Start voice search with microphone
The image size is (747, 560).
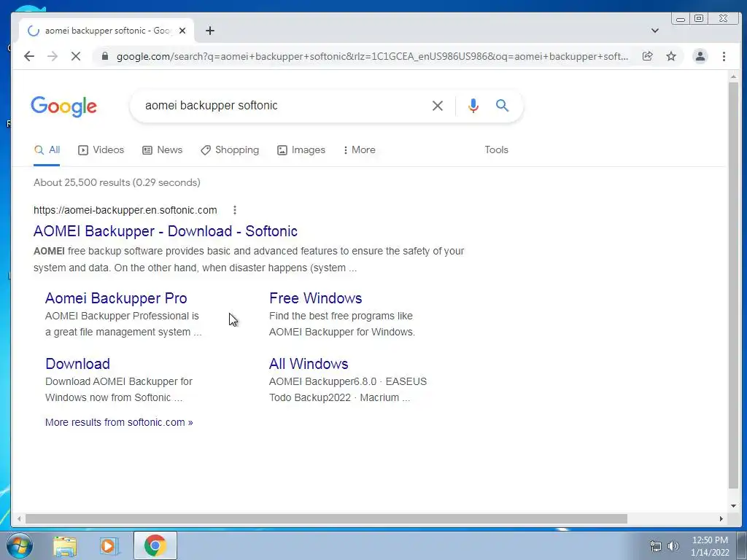pos(473,106)
